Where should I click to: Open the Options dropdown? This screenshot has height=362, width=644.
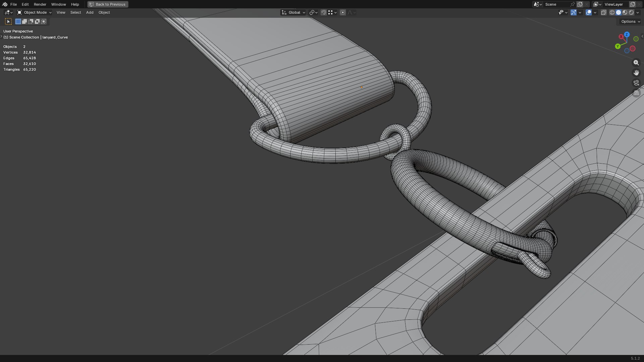(x=630, y=21)
